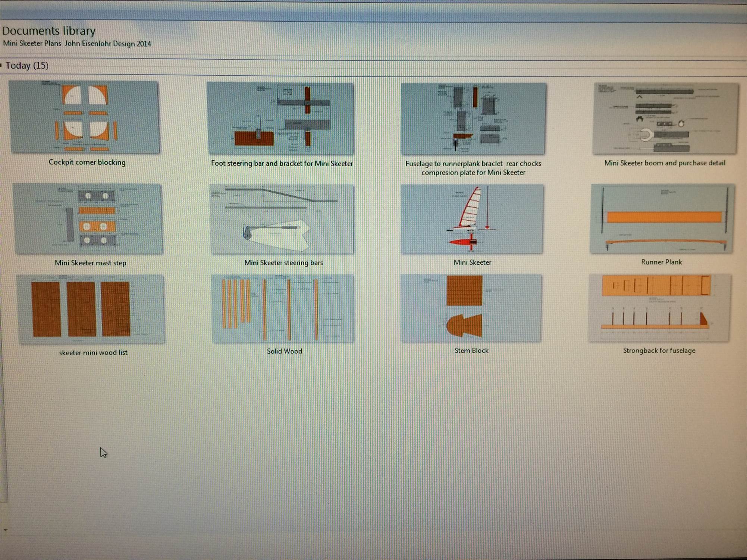Select the Runner Plank thumbnail

662,218
